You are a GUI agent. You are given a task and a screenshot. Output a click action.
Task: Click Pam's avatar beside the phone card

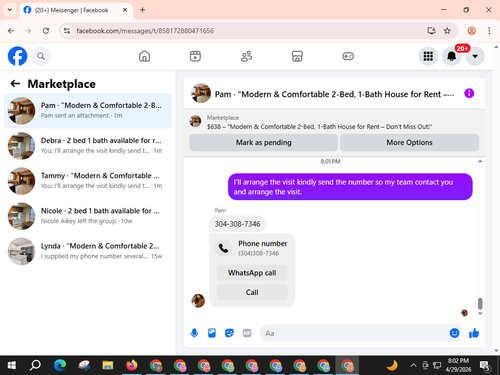point(198,301)
